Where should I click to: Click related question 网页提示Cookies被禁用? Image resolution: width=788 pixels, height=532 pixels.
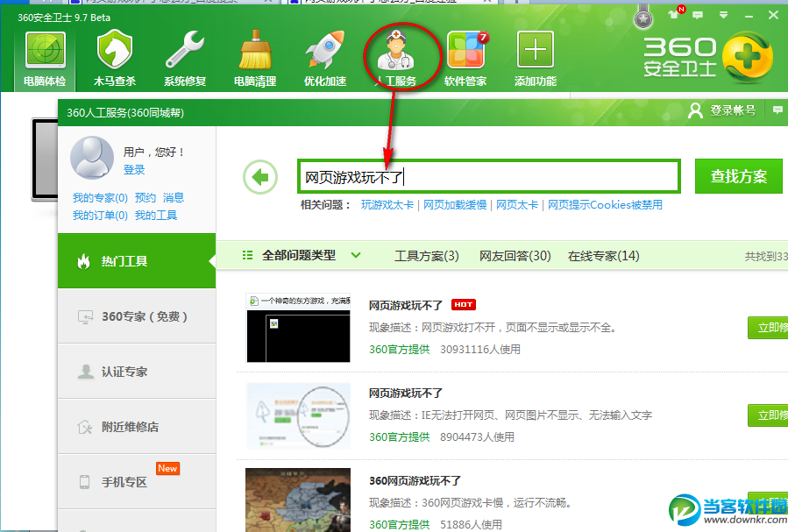pos(605,205)
